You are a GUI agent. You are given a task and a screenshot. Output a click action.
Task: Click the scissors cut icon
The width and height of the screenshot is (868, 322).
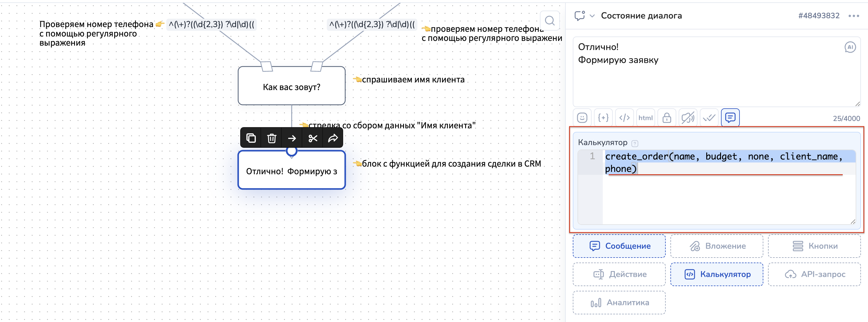313,138
